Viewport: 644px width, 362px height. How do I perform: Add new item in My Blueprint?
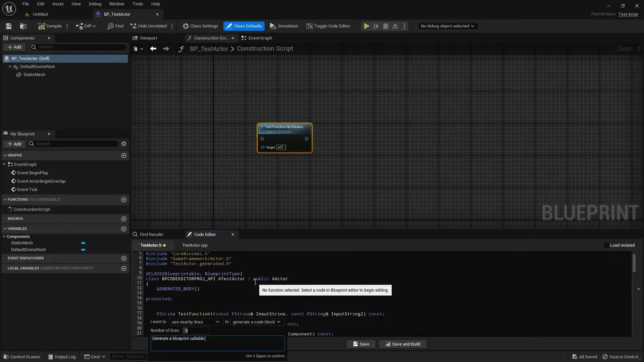[14, 144]
